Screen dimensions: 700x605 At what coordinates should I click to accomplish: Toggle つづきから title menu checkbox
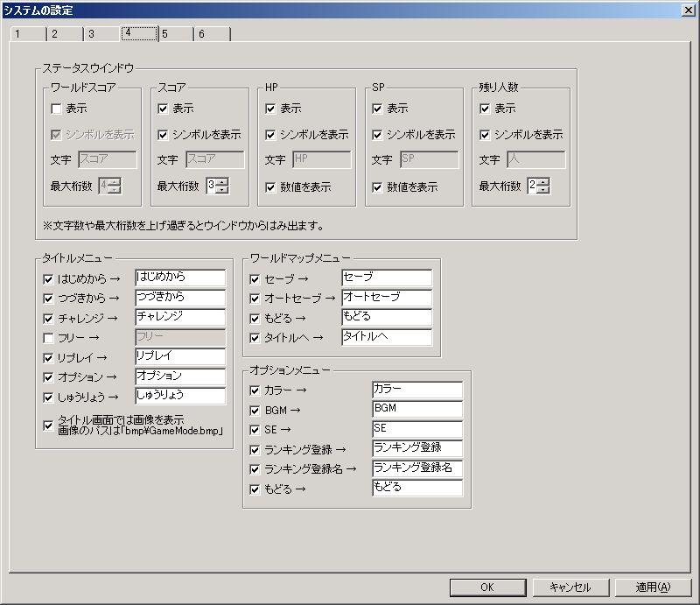click(48, 299)
